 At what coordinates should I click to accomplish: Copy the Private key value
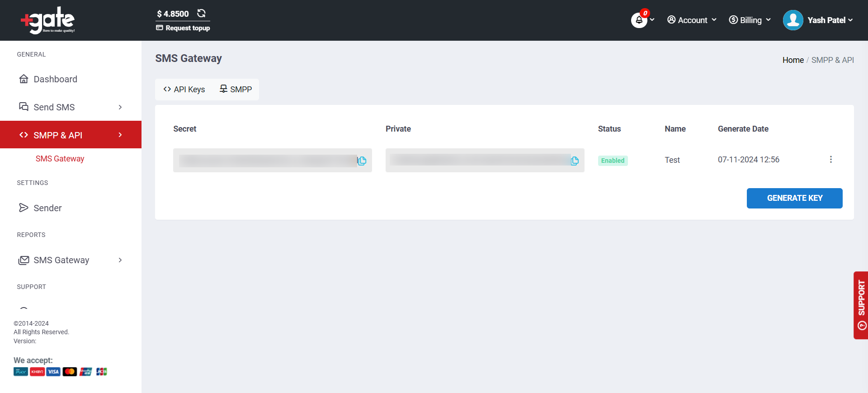point(575,161)
